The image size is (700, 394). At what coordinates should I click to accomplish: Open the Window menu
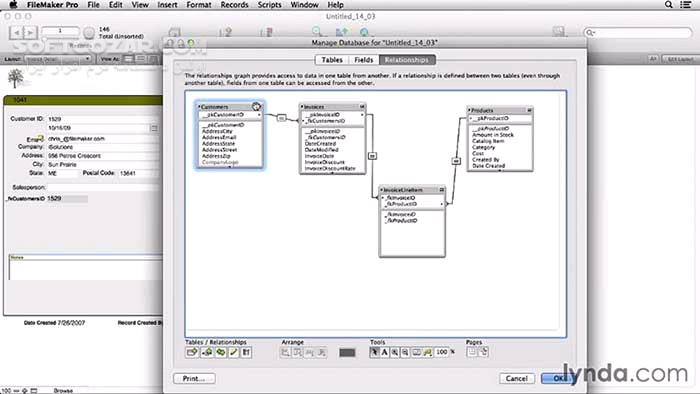tap(304, 5)
